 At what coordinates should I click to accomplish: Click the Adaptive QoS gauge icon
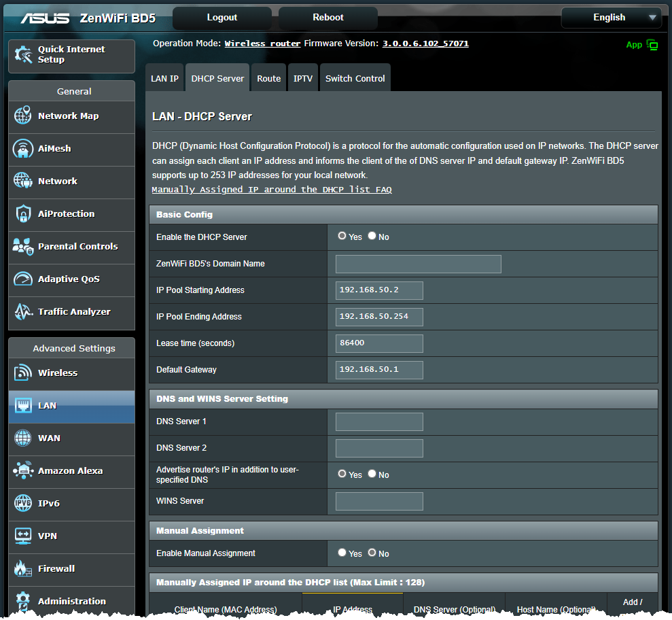[x=22, y=279]
